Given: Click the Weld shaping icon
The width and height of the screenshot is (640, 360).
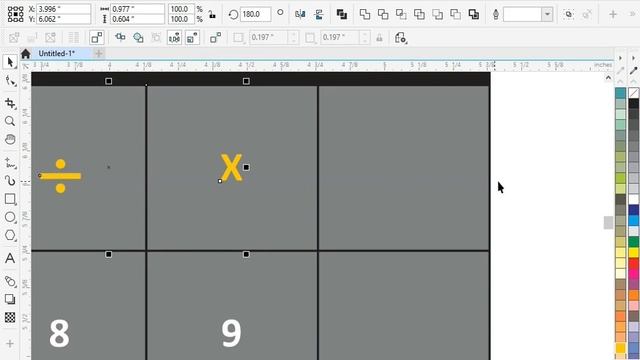Looking at the screenshot, I should pyautogui.click(x=364, y=14).
